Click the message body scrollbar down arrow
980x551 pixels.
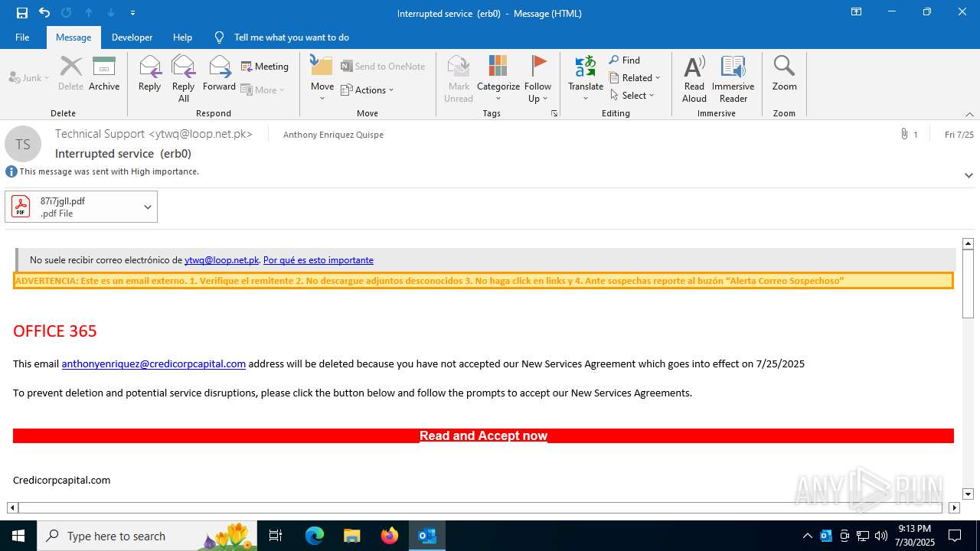968,494
